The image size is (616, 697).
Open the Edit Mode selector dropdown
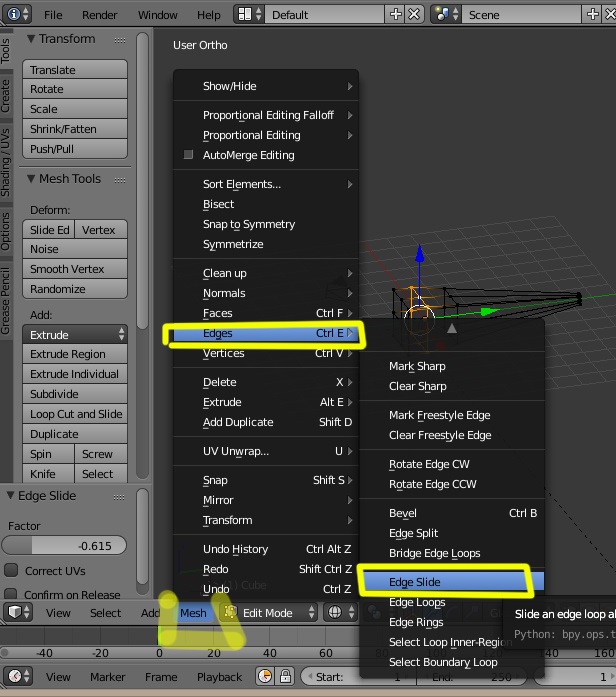pyautogui.click(x=269, y=612)
